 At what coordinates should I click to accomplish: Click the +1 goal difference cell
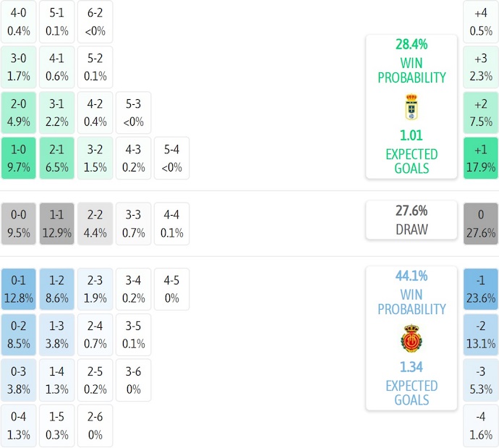[481, 159]
